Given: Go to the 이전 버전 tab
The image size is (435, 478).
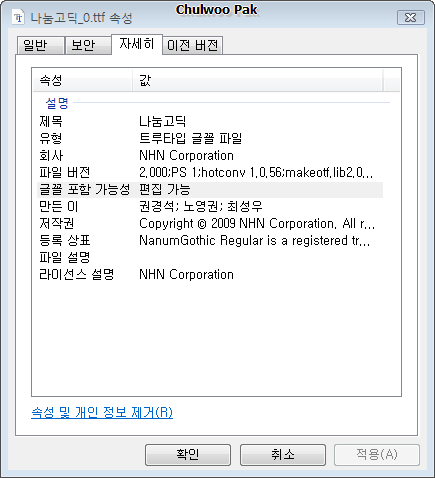Looking at the screenshot, I should pyautogui.click(x=193, y=45).
